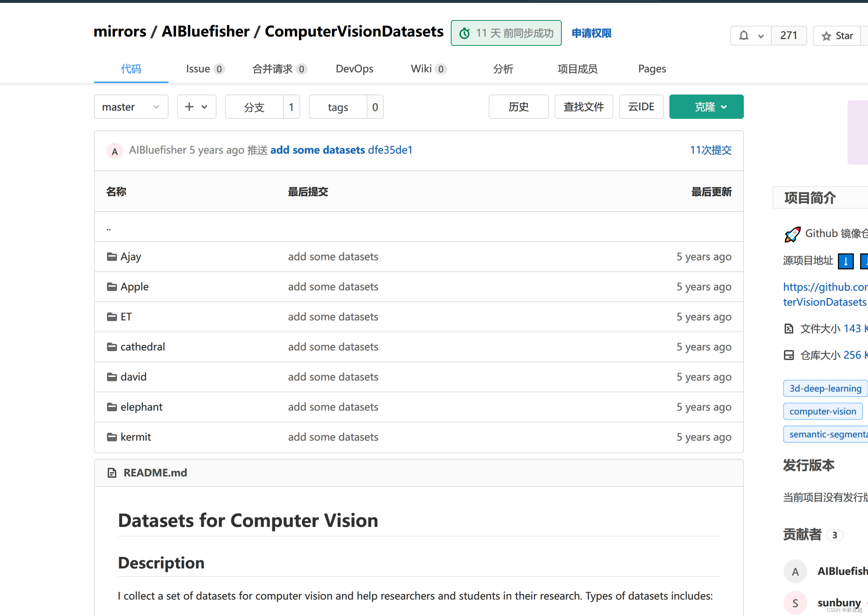The height and width of the screenshot is (616, 868).
Task: Click the README.md file icon
Action: [112, 472]
